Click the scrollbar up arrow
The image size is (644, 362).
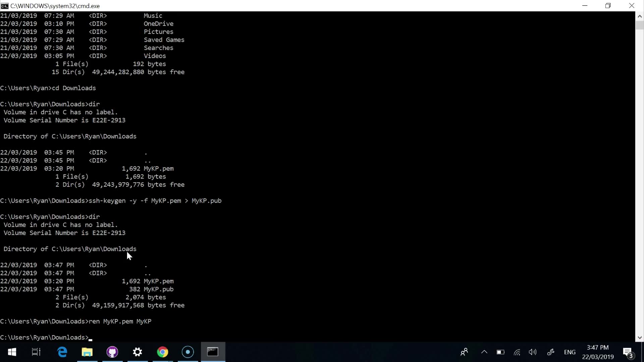click(x=639, y=16)
